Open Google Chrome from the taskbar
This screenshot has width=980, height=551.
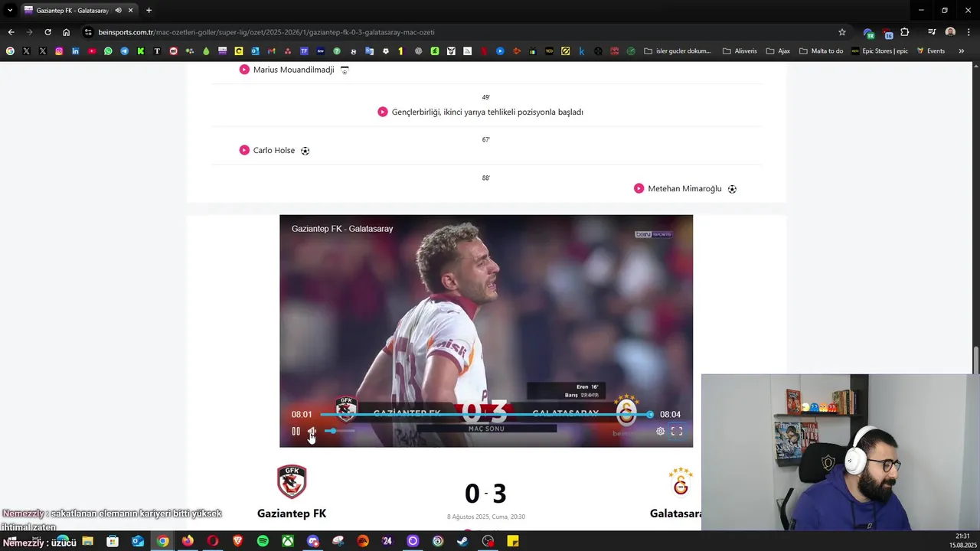(x=162, y=541)
